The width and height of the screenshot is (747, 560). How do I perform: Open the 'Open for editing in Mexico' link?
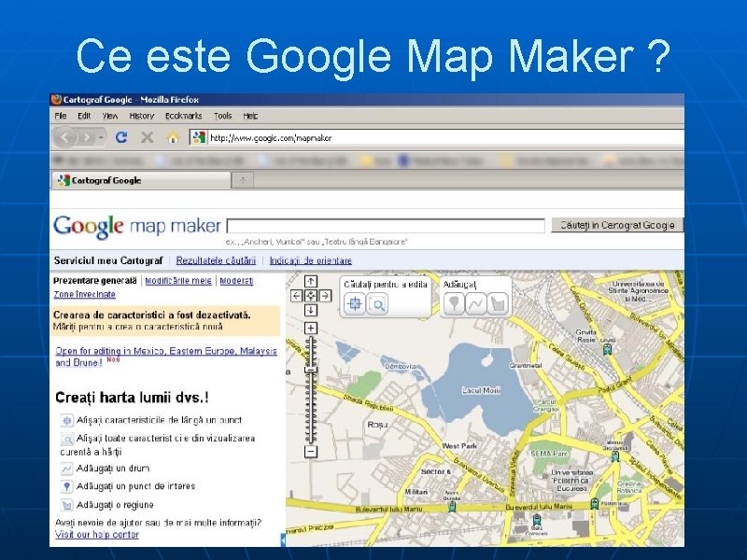coord(166,357)
